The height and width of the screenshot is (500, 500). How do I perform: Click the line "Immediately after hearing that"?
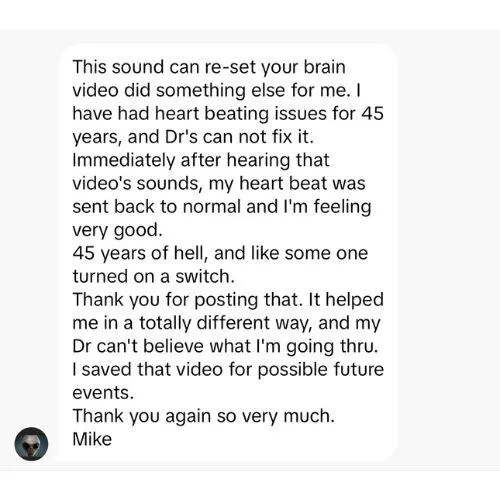click(x=201, y=160)
